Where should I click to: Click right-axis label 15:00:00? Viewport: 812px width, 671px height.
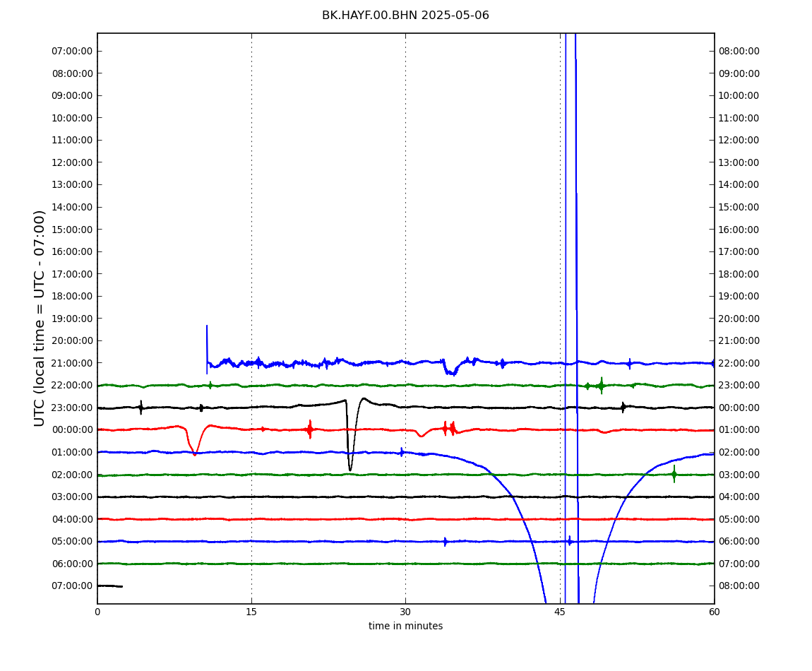pos(739,207)
